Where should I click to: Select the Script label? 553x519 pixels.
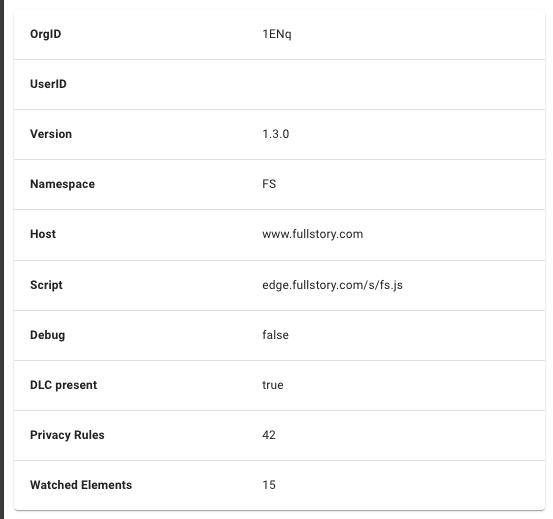coord(46,285)
